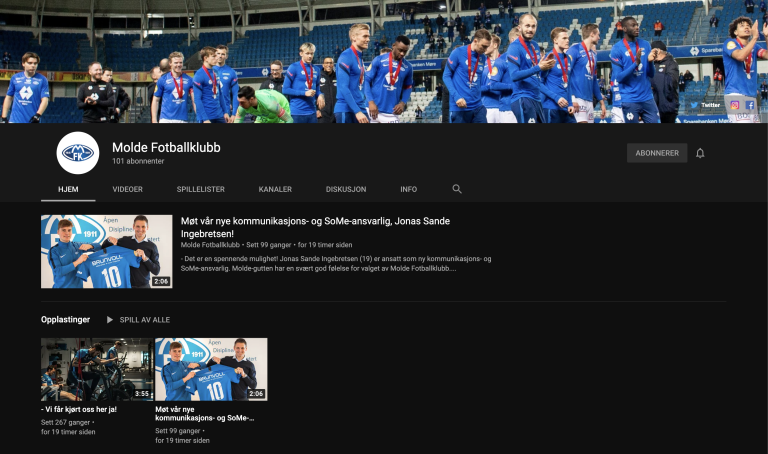Image resolution: width=768 pixels, height=454 pixels.
Task: Open the DISKUSJON tab
Action: click(x=346, y=189)
